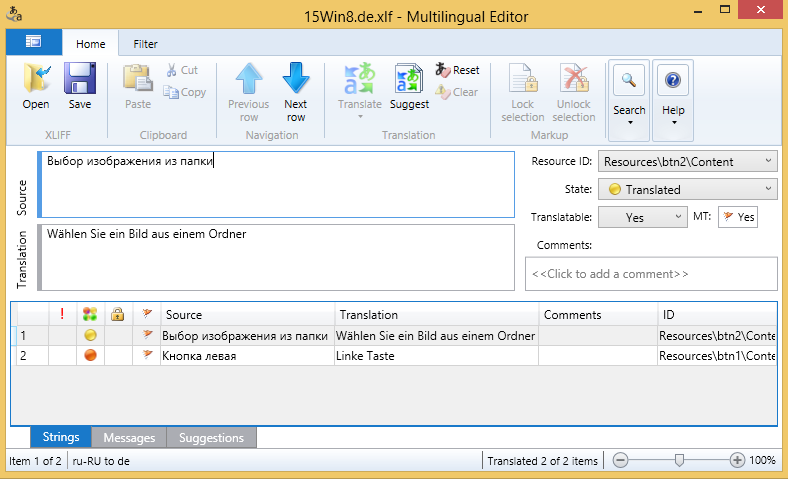The height and width of the screenshot is (479, 788).
Task: Click Unlock selection icon
Action: 574,78
